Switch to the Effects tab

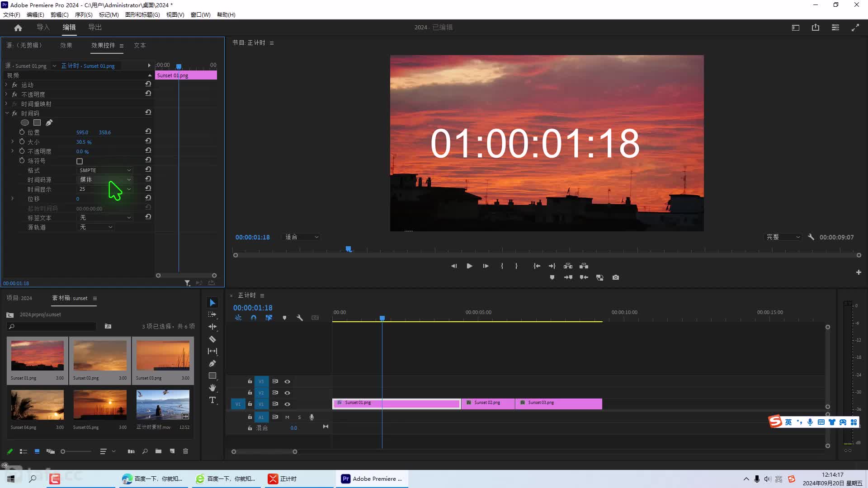(x=66, y=45)
